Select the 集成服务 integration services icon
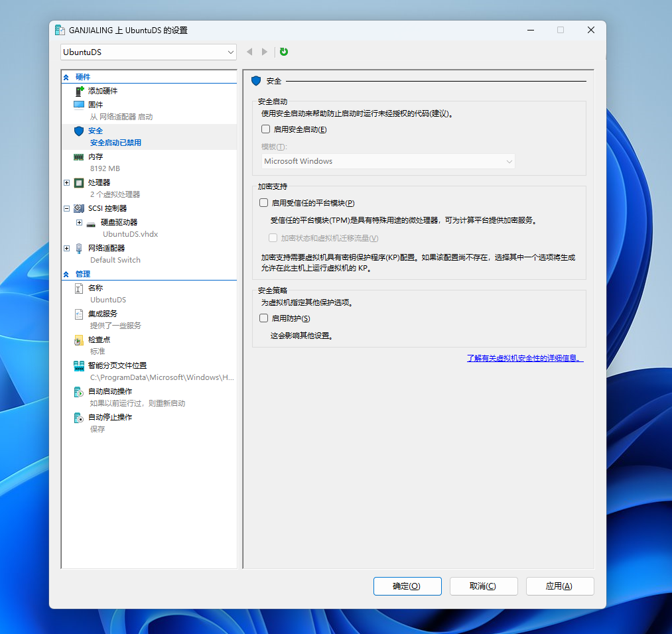Viewport: 672px width, 634px height. (x=79, y=314)
